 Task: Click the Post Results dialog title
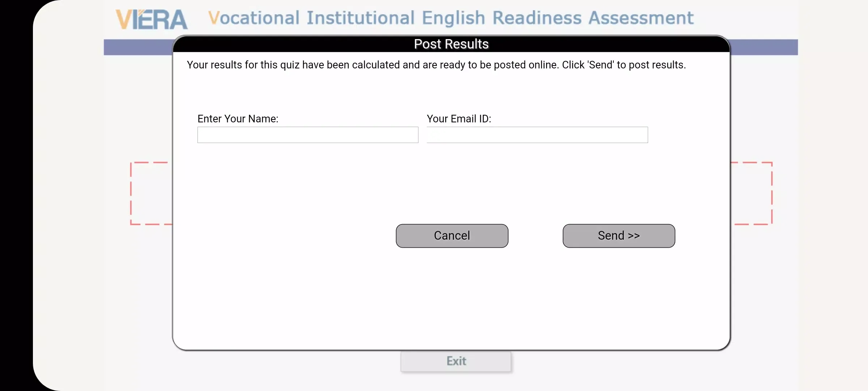click(x=451, y=44)
